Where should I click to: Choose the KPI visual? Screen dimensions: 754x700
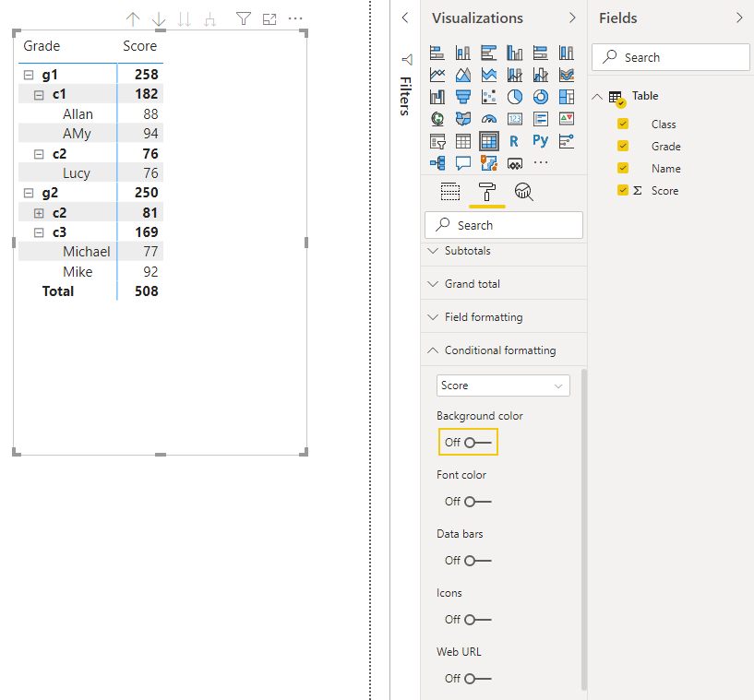coord(567,119)
